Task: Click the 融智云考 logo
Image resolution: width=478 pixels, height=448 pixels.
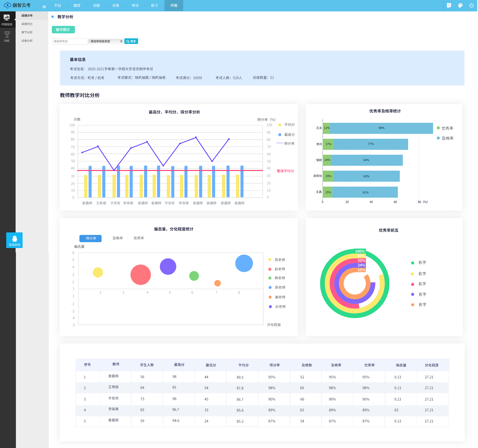Action: 17,5
